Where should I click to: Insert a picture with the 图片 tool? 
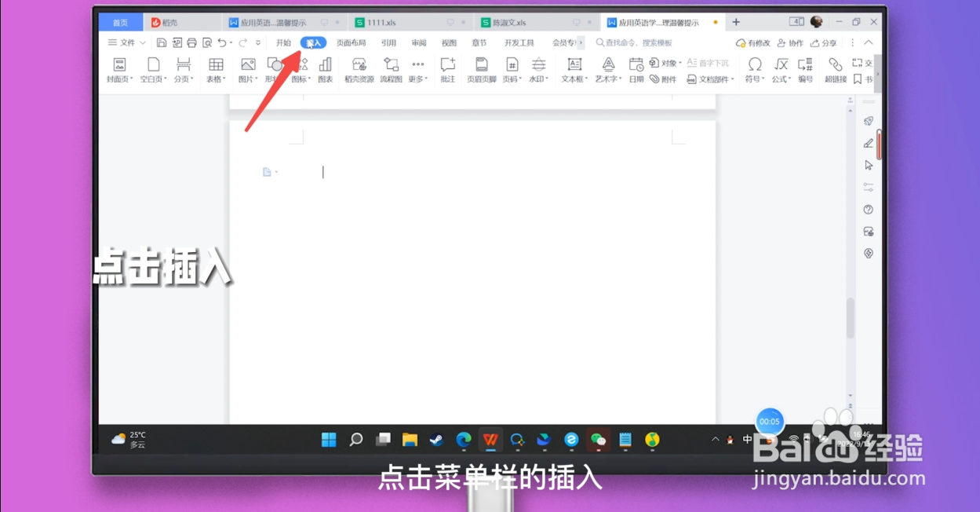coord(247,69)
